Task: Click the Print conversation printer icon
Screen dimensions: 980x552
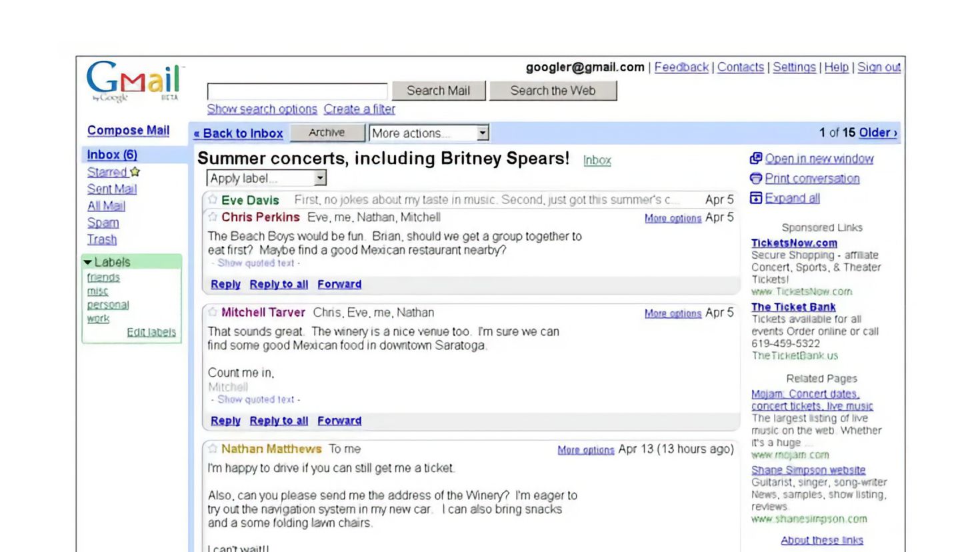Action: coord(755,178)
